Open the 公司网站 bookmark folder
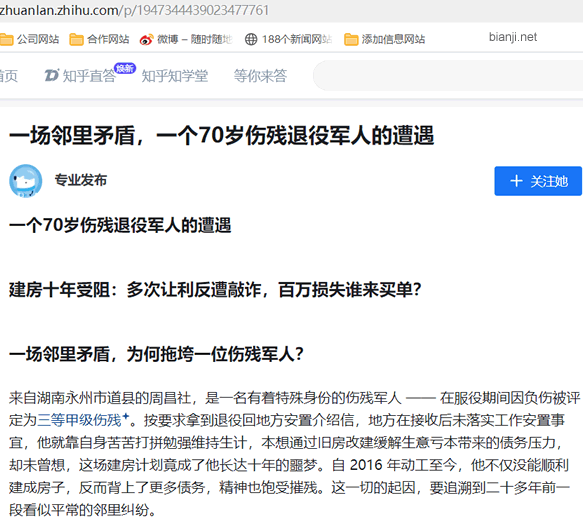The height and width of the screenshot is (524, 583). coord(29,39)
